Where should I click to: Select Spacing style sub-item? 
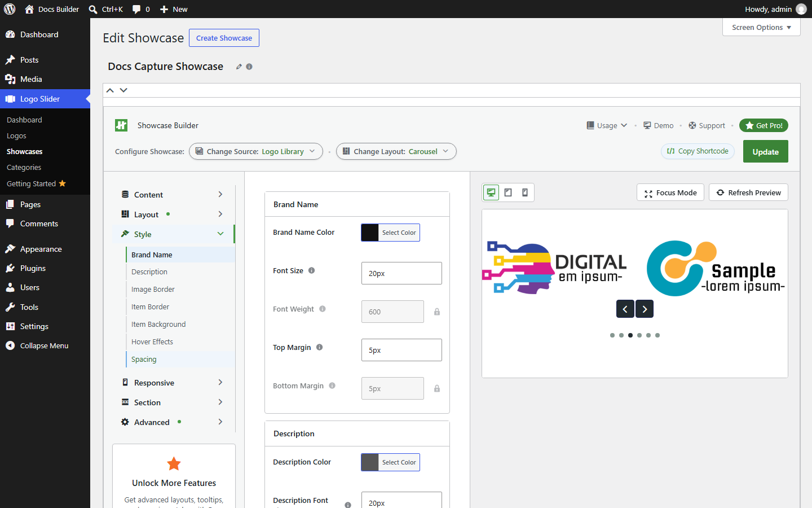180,360
